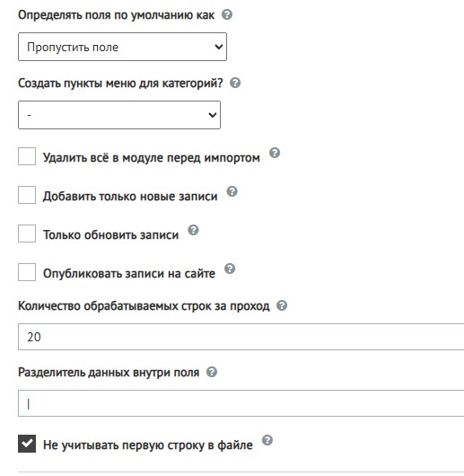464x476 pixels.
Task: Show hint for 'Не учитывать первую строку в файле'
Action: click(267, 440)
